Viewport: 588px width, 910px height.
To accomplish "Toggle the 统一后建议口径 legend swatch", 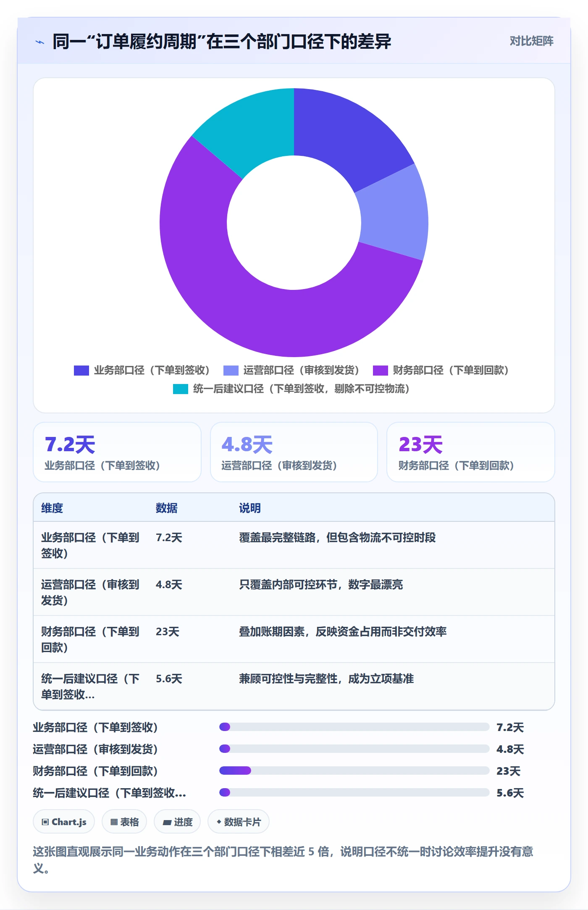I will pos(180,389).
